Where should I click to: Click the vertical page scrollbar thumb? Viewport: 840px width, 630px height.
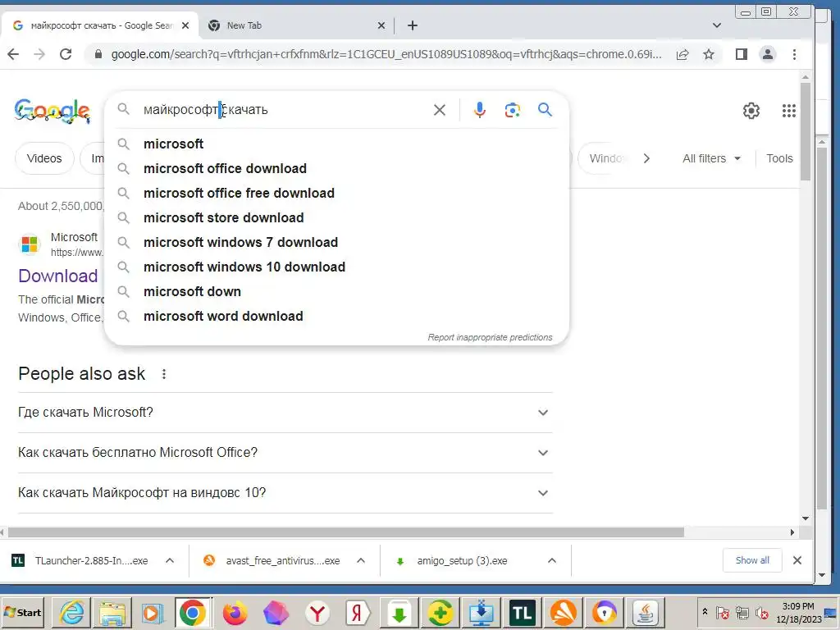click(x=806, y=131)
